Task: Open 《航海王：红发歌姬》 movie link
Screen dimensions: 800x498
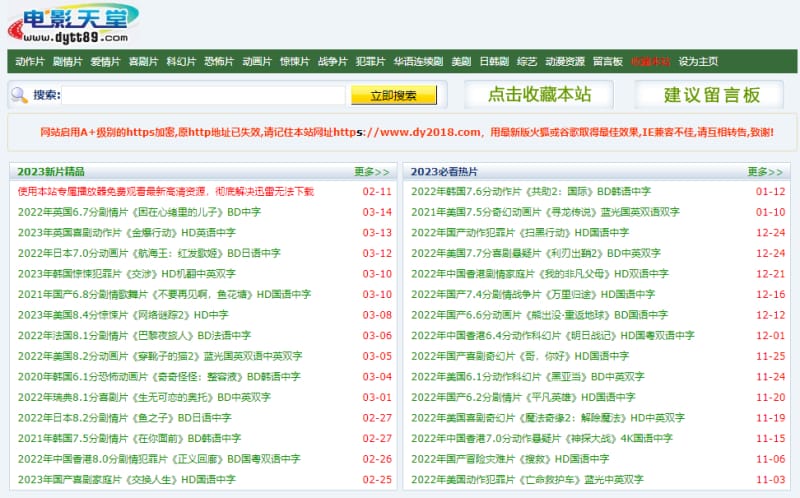Action: (x=149, y=253)
